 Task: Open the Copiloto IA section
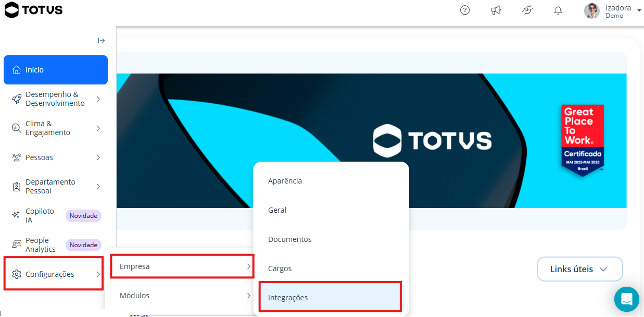click(x=56, y=216)
